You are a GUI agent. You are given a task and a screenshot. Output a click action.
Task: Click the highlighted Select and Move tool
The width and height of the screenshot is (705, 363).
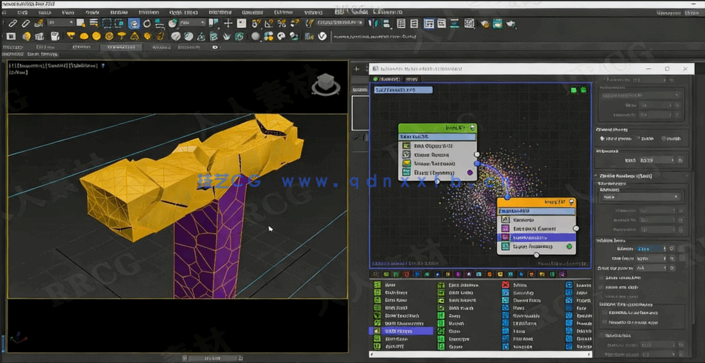pyautogui.click(x=134, y=23)
